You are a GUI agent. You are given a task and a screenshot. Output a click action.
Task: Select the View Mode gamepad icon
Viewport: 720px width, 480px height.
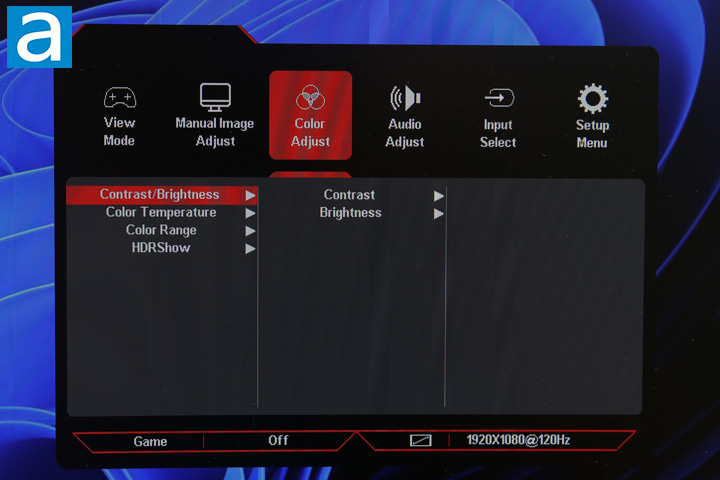coord(119,98)
